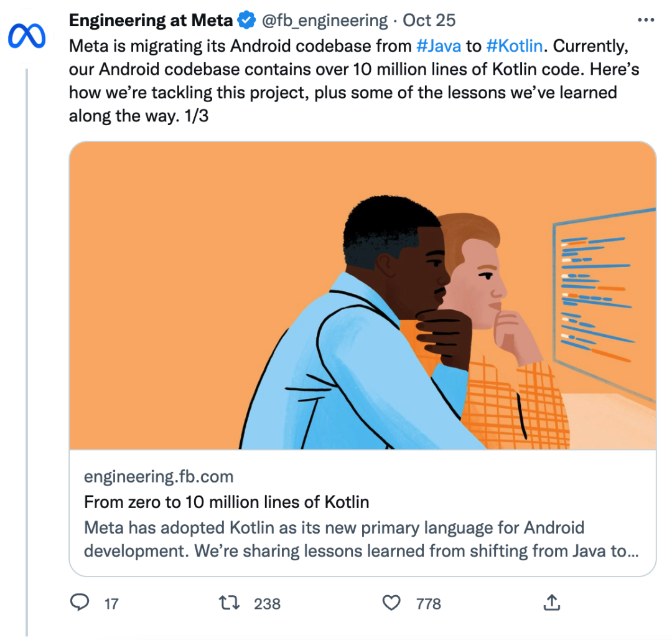Viewport: 672px width, 640px height.
Task: Visit the engineering.fb.com link card
Action: tap(158, 476)
